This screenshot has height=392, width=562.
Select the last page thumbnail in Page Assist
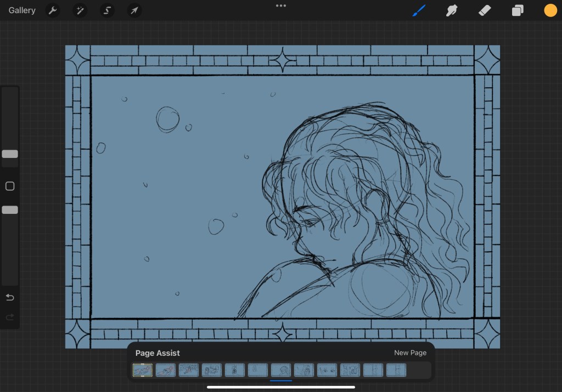click(x=396, y=371)
